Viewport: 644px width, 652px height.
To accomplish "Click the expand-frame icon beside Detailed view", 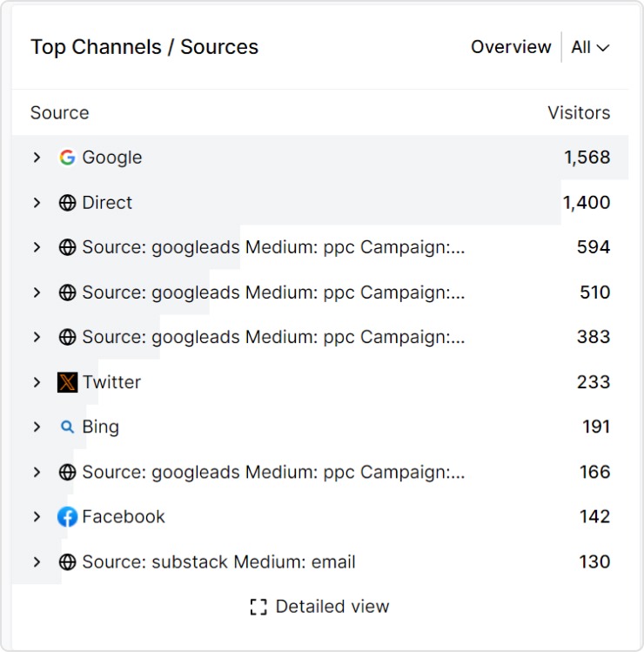I will click(258, 607).
